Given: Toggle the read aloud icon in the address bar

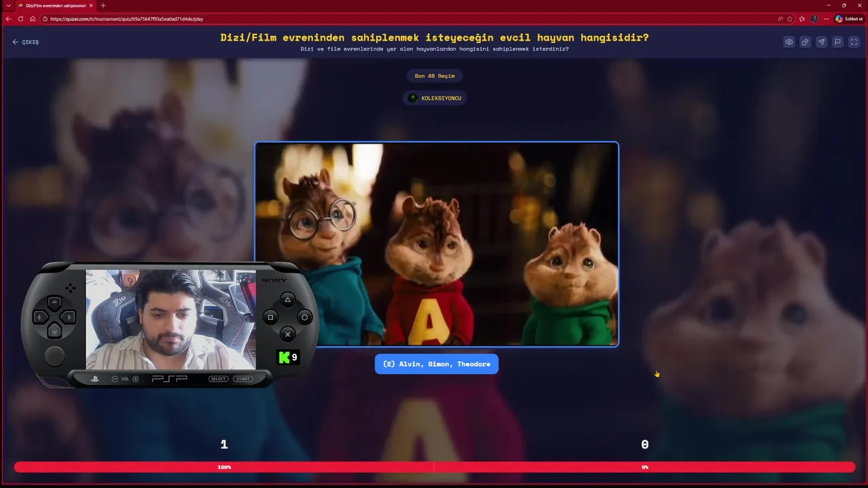Looking at the screenshot, I should point(780,19).
